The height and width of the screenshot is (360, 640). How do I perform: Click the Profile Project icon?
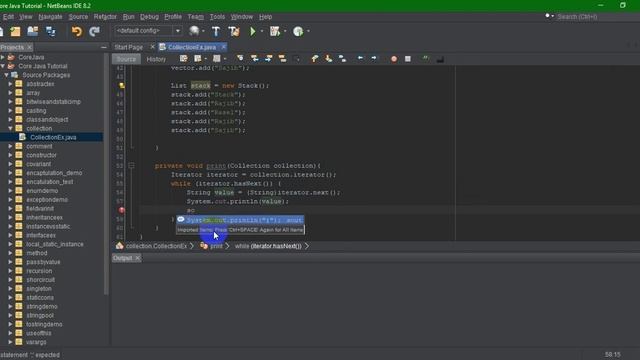(x=298, y=31)
